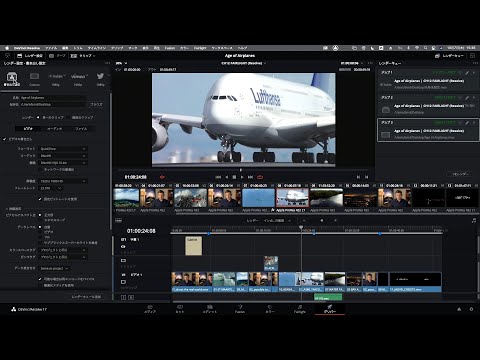
Task: Click the edit pencil on Job 1
Action: [x=467, y=72]
